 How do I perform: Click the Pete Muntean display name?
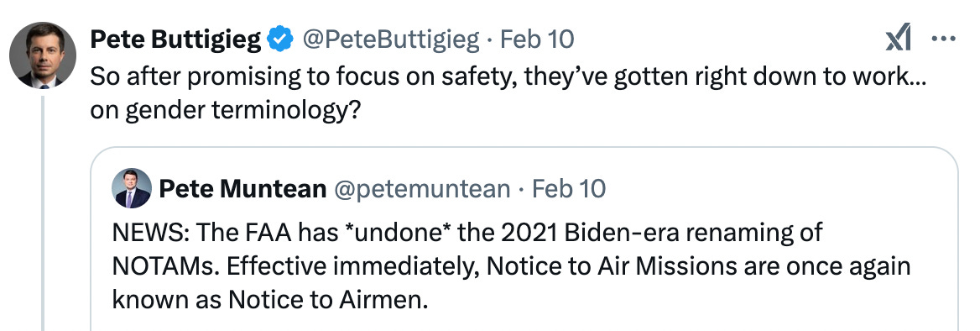(242, 188)
